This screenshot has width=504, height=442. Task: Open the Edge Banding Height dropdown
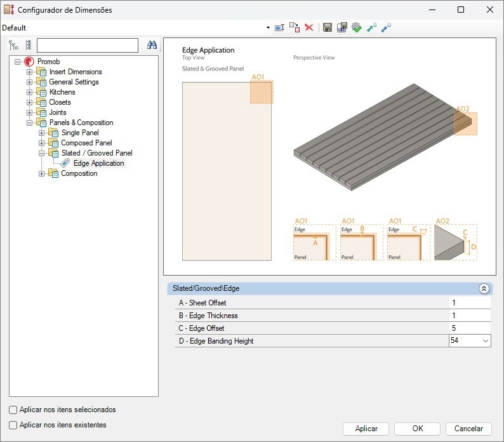coord(486,340)
